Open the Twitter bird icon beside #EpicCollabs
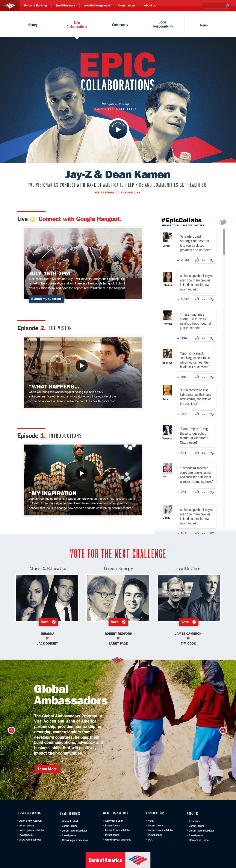236x868 pixels. (x=223, y=222)
